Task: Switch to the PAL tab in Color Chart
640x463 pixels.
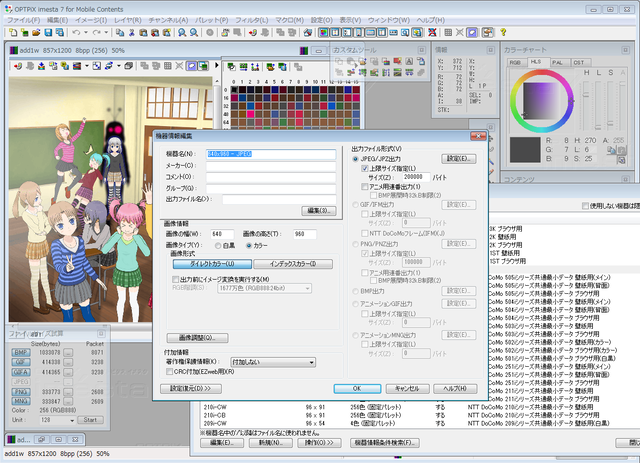Action: coord(557,62)
